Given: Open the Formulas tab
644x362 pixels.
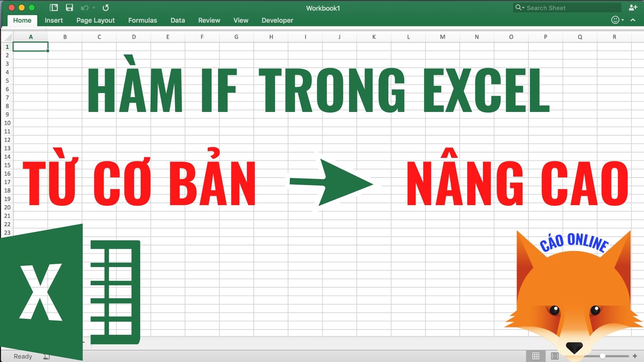Looking at the screenshot, I should [x=142, y=20].
